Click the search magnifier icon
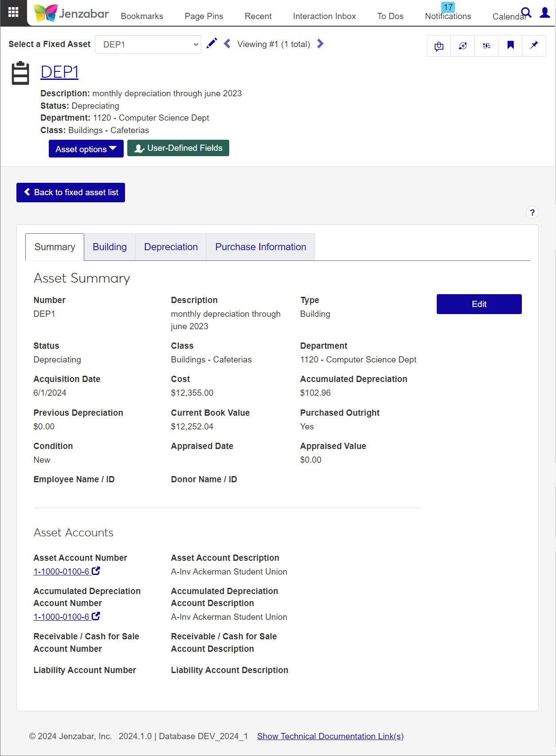 526,12
